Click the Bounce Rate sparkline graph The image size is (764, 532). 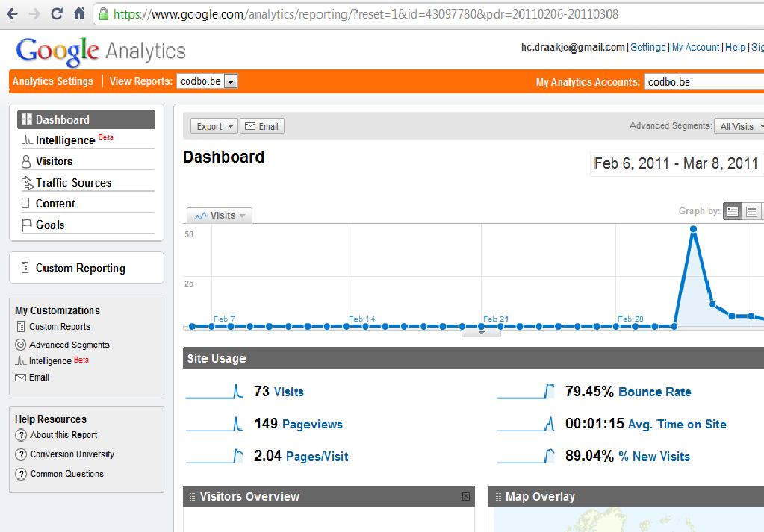526,391
